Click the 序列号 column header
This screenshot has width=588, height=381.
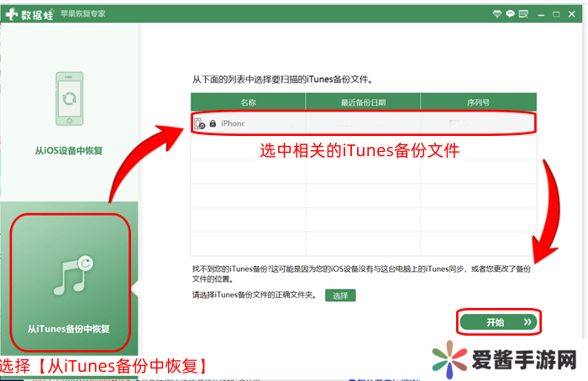478,102
